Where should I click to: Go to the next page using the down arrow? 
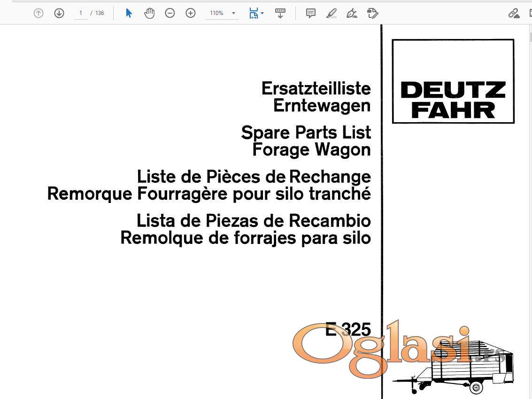point(59,13)
